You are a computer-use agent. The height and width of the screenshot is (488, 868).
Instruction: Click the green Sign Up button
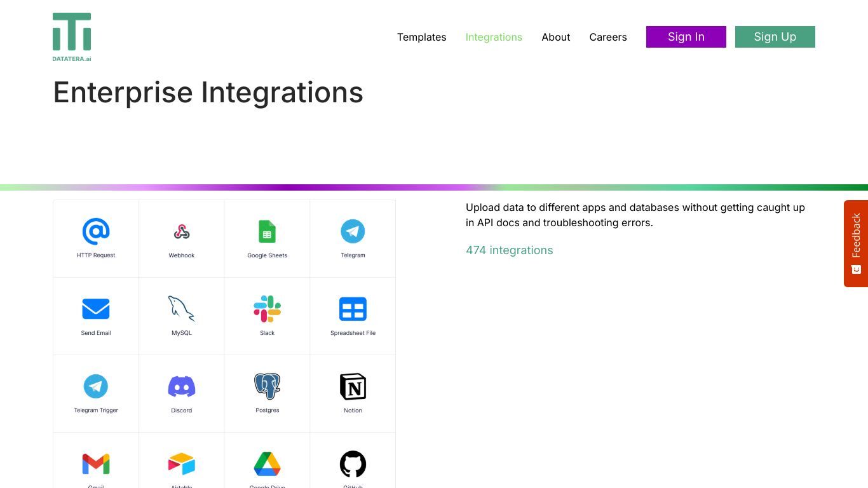[x=775, y=37]
